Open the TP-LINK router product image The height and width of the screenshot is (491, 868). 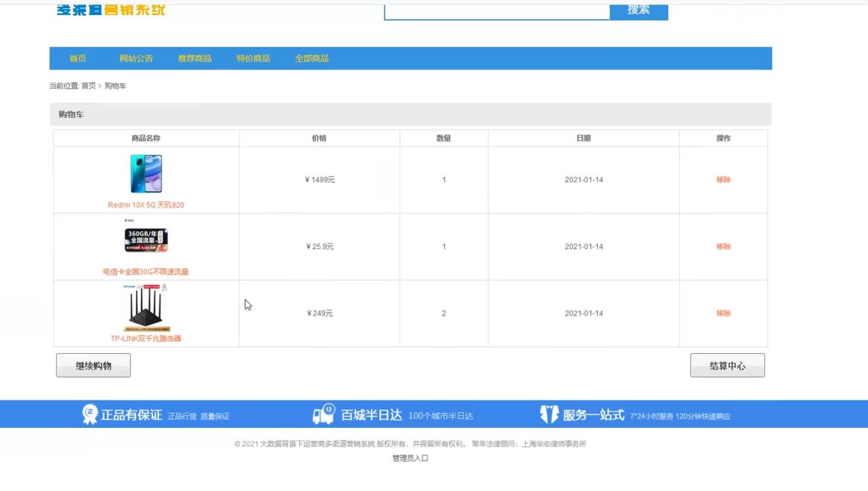click(146, 307)
